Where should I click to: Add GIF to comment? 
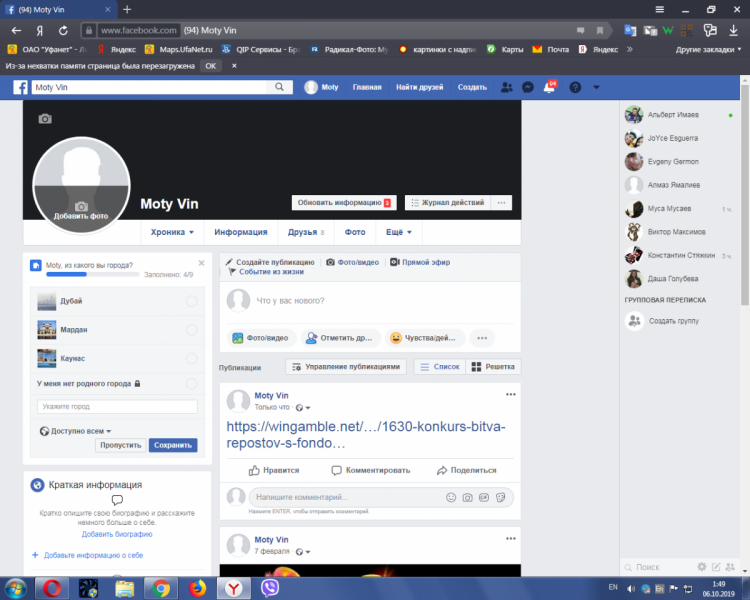[x=484, y=497]
